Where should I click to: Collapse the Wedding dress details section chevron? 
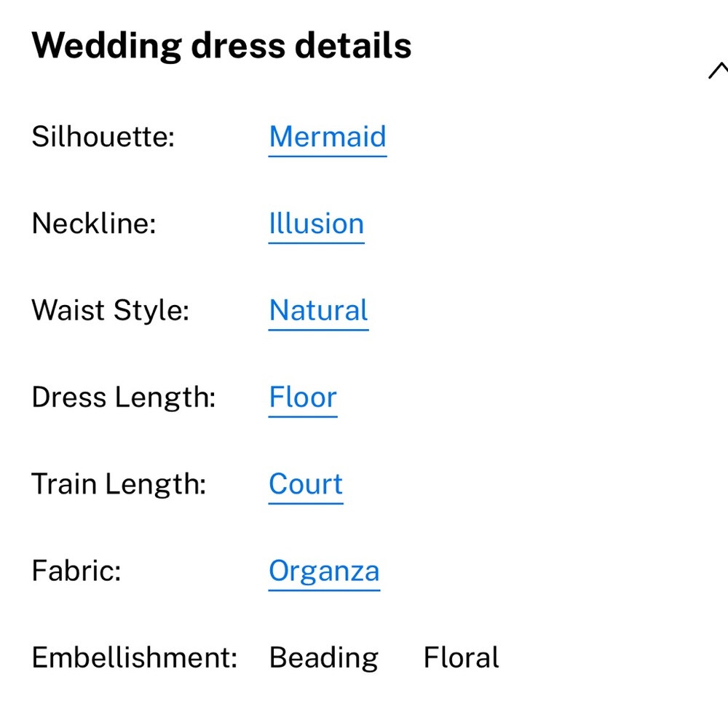pos(719,71)
